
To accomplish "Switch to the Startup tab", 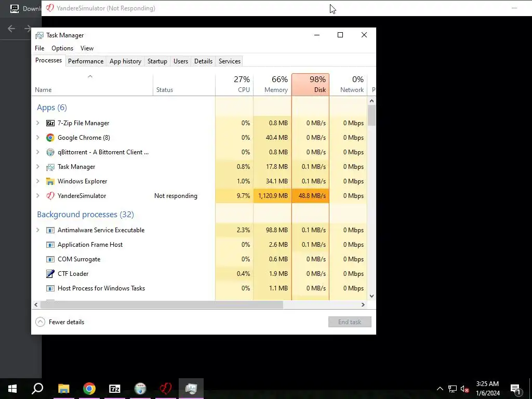I will point(157,61).
